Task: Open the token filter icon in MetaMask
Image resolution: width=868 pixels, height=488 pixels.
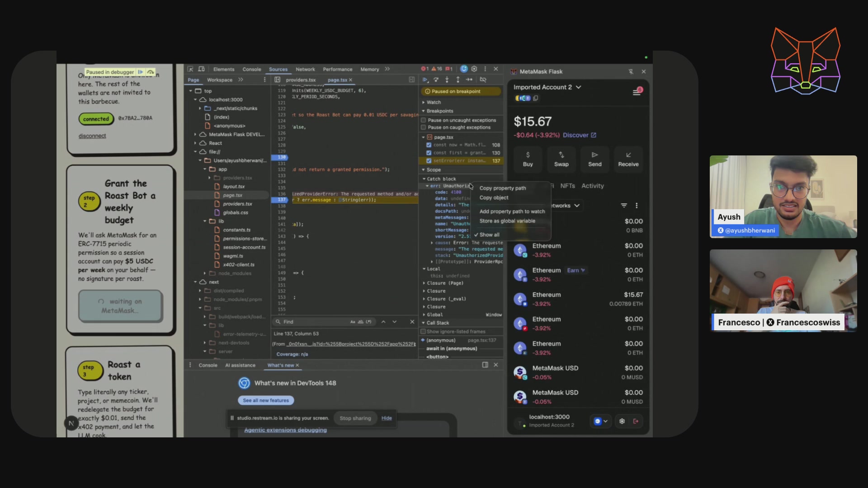Action: coord(624,206)
